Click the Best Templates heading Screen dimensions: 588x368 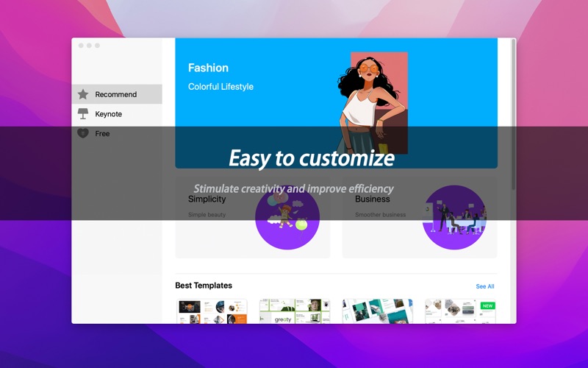click(204, 286)
